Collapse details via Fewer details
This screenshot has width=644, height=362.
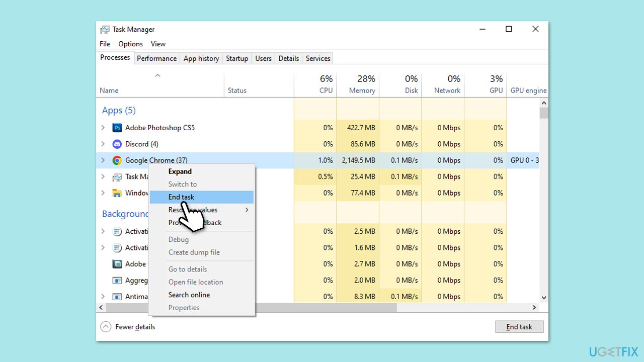(129, 326)
